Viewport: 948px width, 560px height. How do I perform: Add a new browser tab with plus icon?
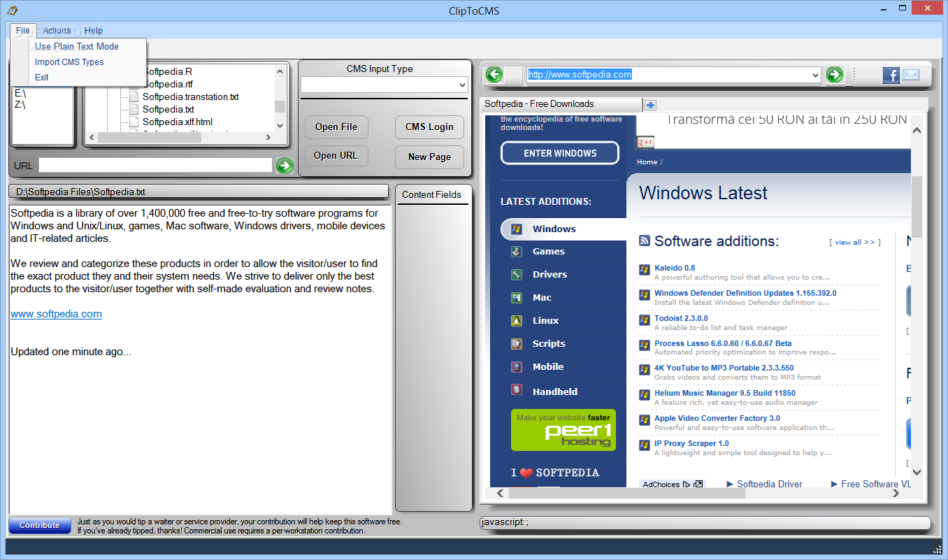650,105
